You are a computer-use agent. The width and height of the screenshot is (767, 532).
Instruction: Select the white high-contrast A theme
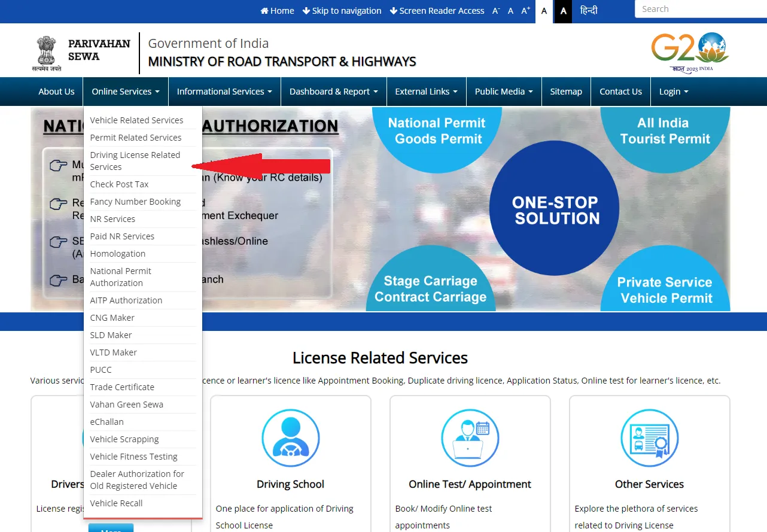point(544,11)
